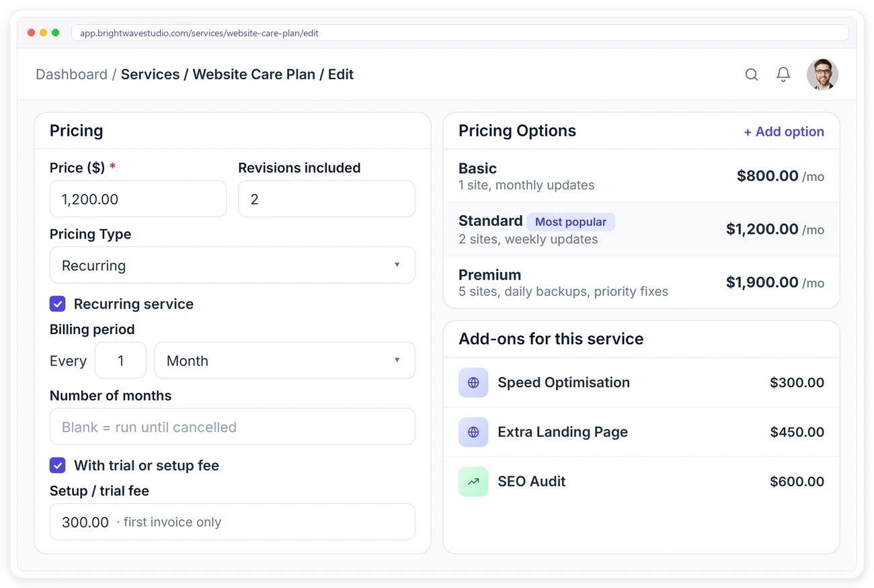Click the $450.00 add-on price

(x=797, y=432)
